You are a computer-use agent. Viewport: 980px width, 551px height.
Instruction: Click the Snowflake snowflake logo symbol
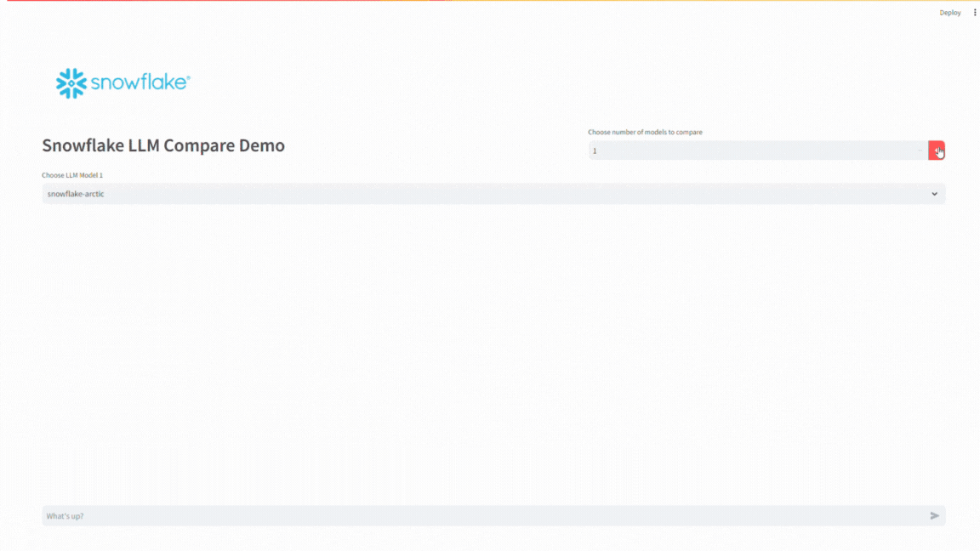[x=71, y=83]
